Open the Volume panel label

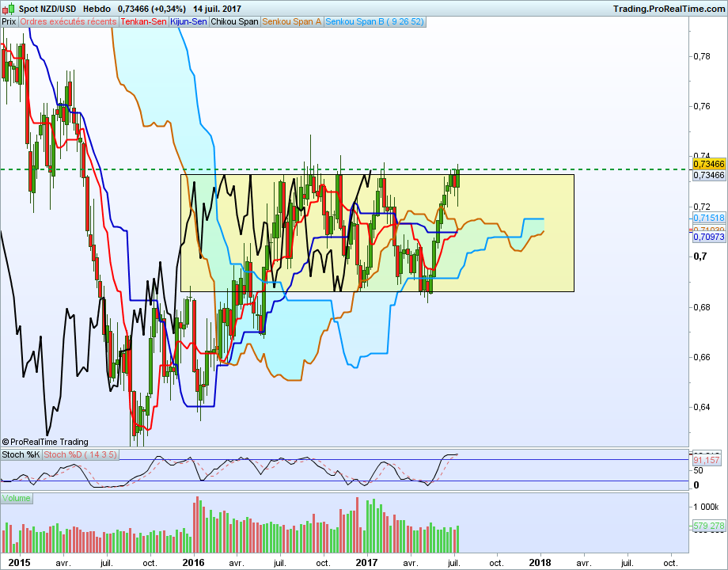(x=17, y=499)
